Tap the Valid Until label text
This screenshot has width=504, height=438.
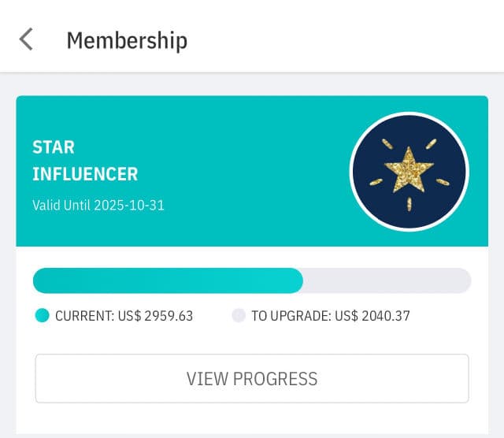(61, 206)
